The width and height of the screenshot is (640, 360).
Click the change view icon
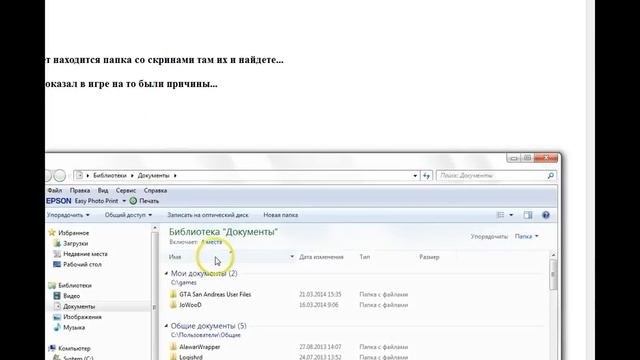tap(500, 215)
